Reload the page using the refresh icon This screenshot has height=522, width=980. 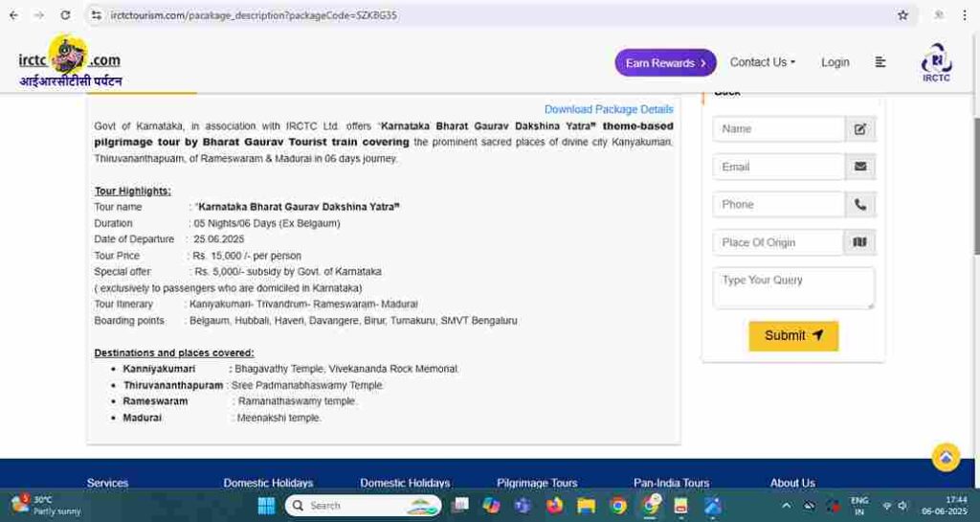[65, 15]
